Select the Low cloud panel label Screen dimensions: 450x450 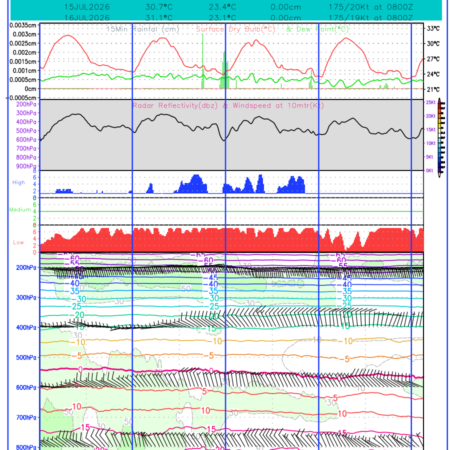click(18, 242)
